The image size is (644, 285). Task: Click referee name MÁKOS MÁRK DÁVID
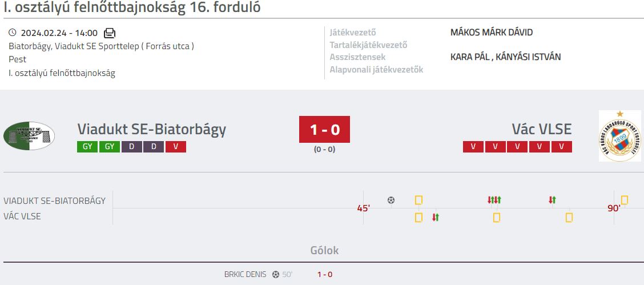click(x=492, y=33)
